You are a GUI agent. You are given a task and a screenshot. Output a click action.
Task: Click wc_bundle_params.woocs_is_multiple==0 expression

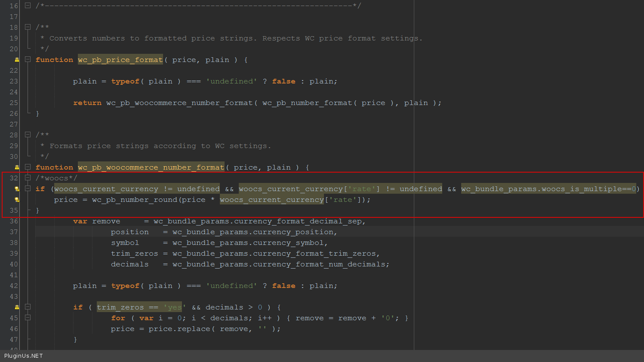point(548,189)
